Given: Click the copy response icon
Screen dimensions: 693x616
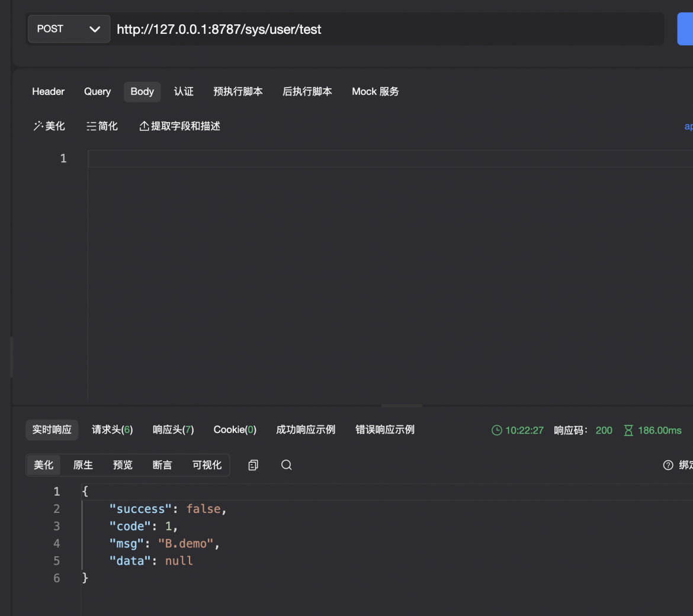Looking at the screenshot, I should (x=254, y=466).
